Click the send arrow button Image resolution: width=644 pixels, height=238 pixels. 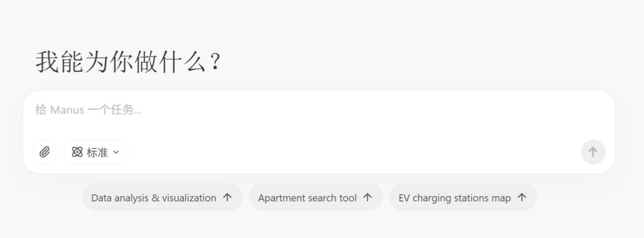pyautogui.click(x=593, y=152)
